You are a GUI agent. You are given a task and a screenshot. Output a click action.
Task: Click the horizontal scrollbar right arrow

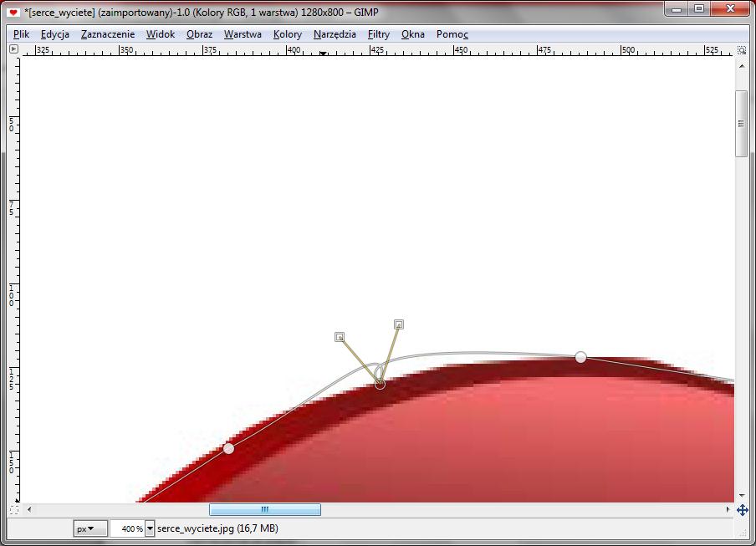click(728, 509)
